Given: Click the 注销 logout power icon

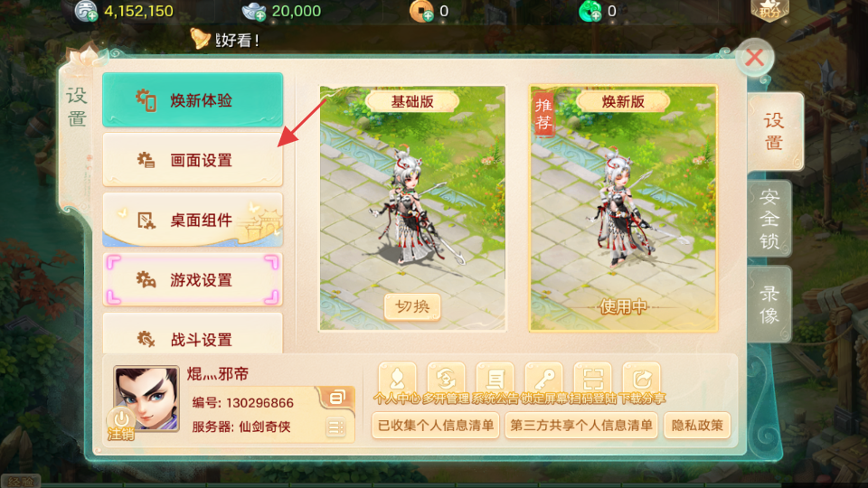Looking at the screenshot, I should point(121,424).
